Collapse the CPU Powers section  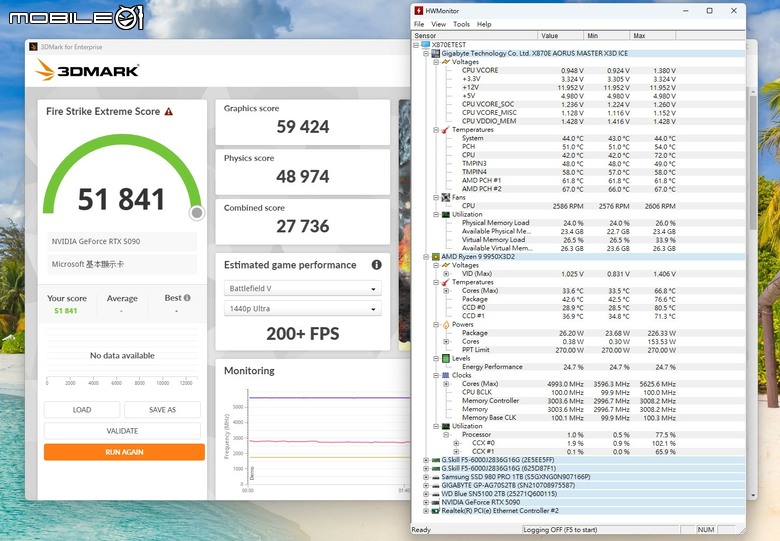click(436, 325)
